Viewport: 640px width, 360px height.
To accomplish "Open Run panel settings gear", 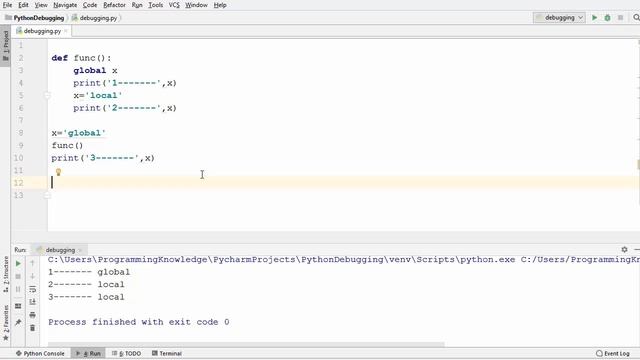I will (624, 249).
